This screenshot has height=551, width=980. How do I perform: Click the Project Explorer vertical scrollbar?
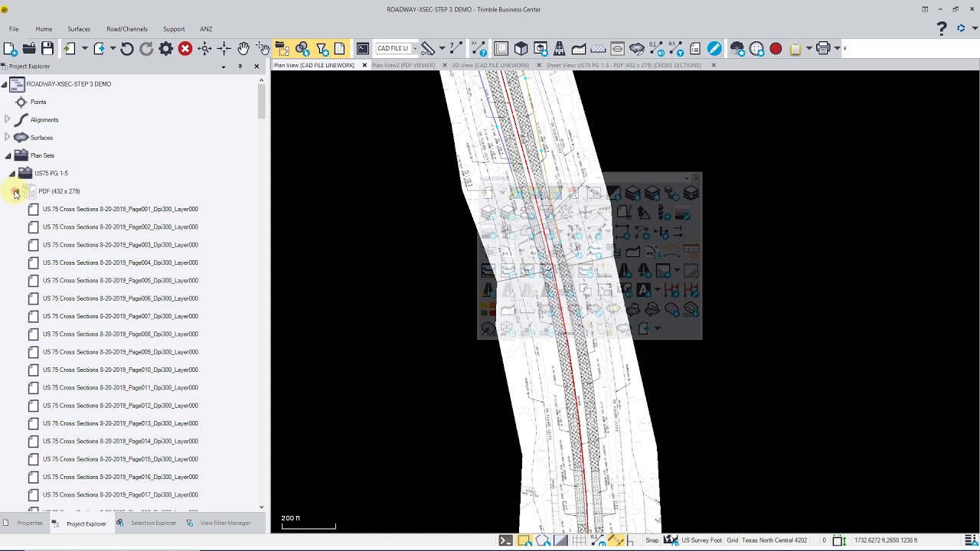261,101
